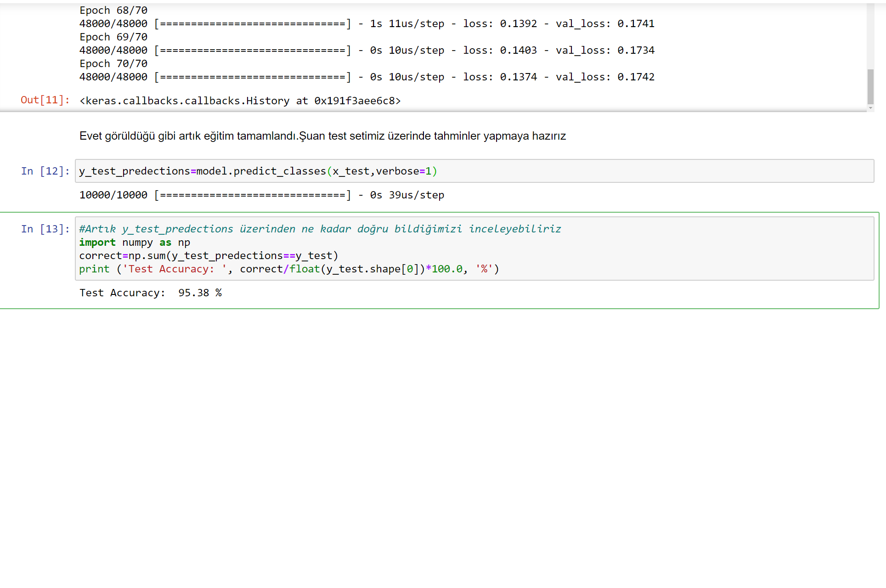Click the '#Artık y_test_predections' comment line
This screenshot has height=588, width=886.
coord(320,229)
